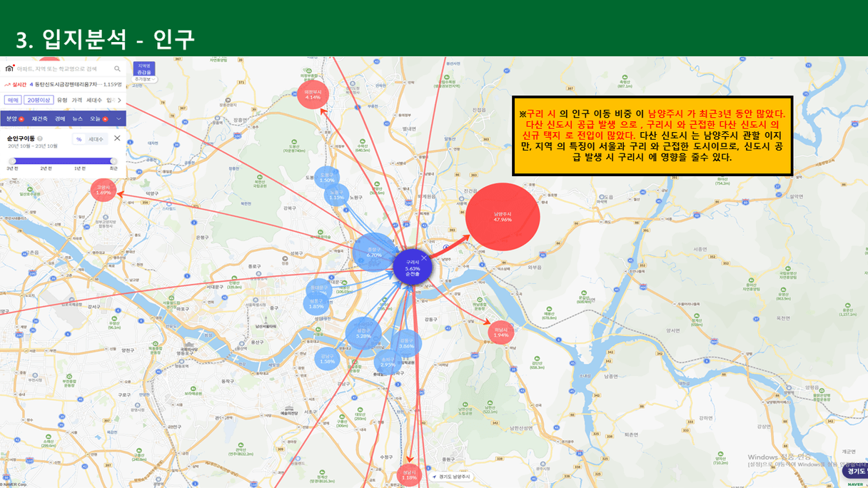Show more filters with the right chevron
The width and height of the screenshot is (868, 488).
tap(119, 100)
